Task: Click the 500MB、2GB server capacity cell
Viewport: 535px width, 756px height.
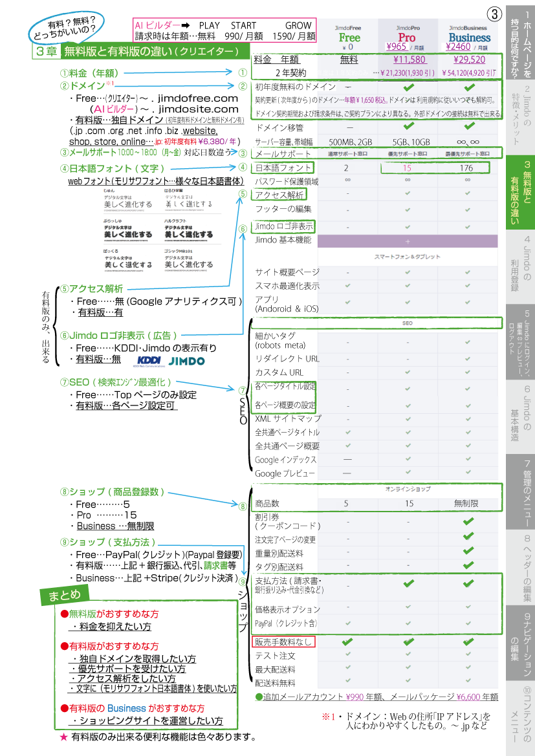Action: coord(350,142)
